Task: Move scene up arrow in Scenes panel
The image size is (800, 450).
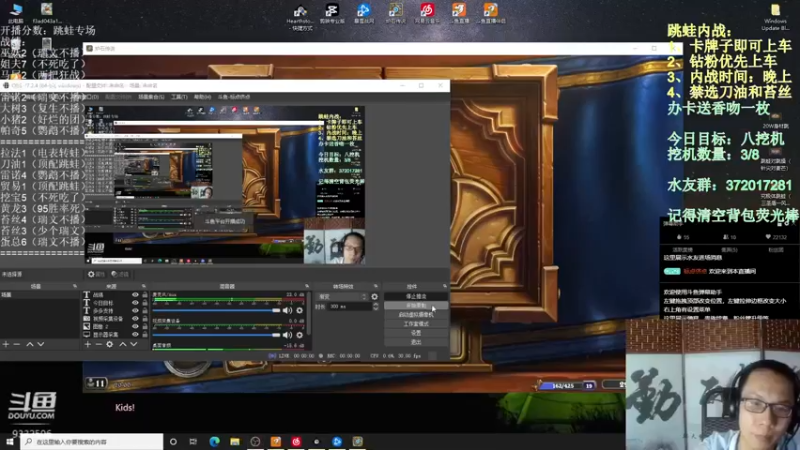Action: pyautogui.click(x=30, y=344)
